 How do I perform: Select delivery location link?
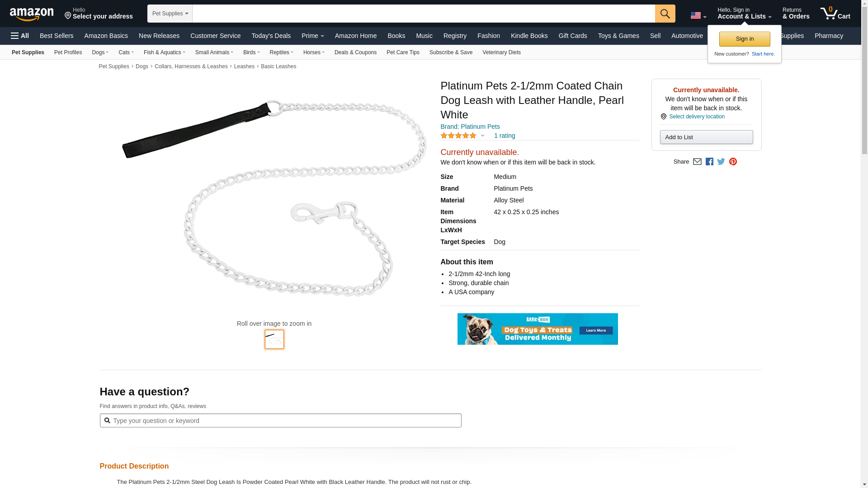[x=697, y=117]
